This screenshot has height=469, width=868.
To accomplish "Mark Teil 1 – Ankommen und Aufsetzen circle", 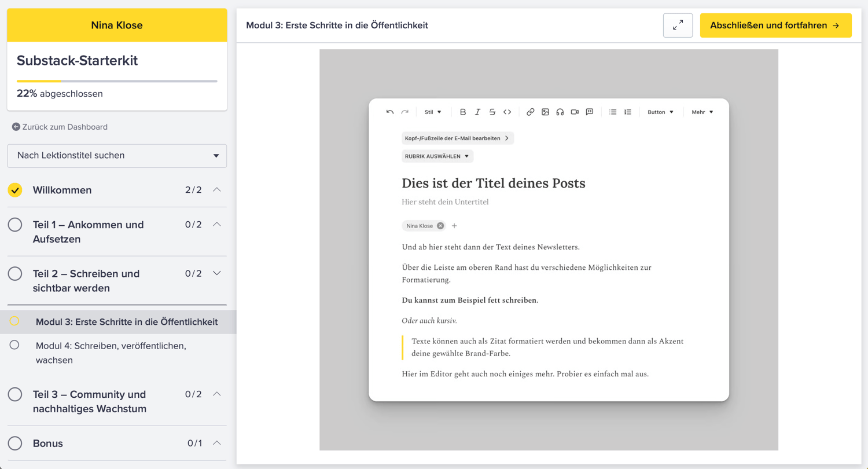I will (x=15, y=225).
